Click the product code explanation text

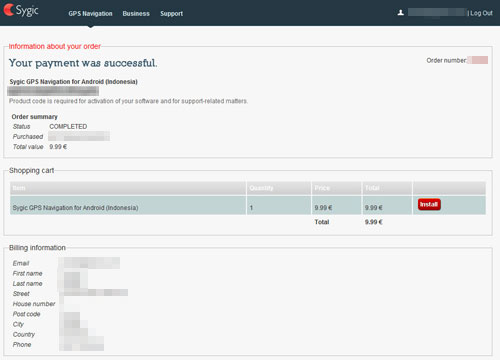coord(128,101)
